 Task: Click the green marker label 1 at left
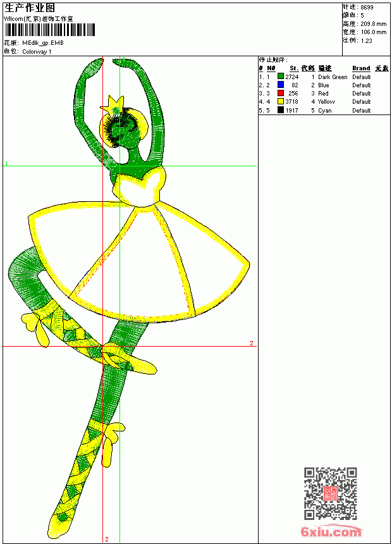6,163
